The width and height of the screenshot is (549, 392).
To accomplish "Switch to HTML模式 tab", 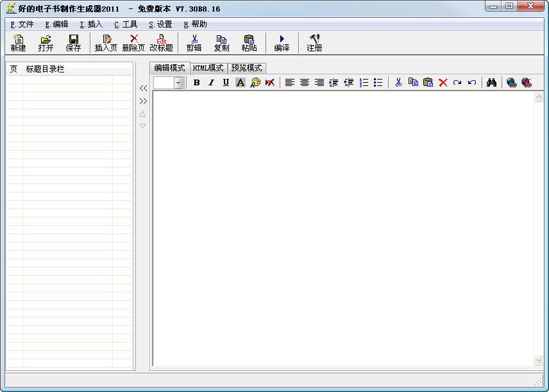I will (x=208, y=68).
